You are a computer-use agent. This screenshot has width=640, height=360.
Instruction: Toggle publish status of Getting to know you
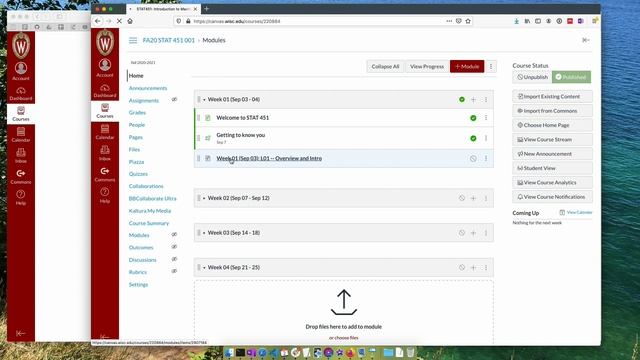[473, 138]
